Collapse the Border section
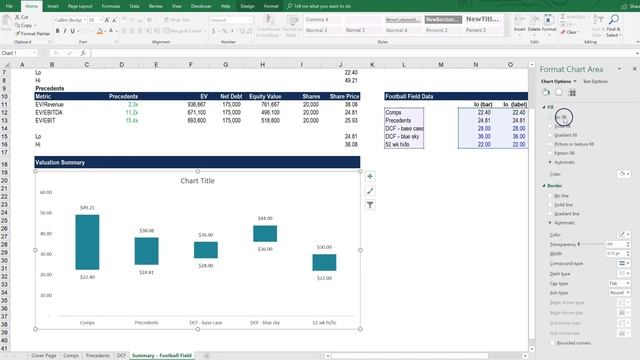 point(544,186)
